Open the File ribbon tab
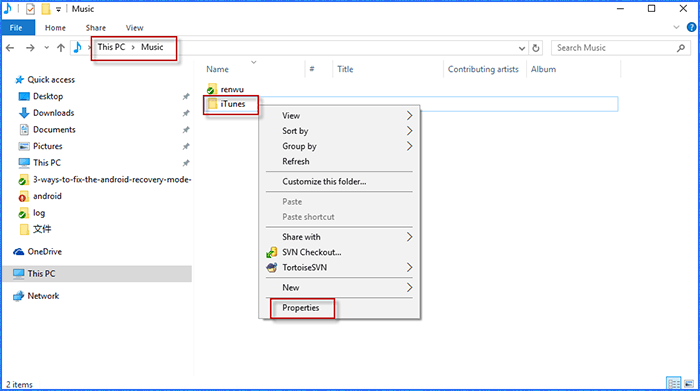 (x=16, y=28)
